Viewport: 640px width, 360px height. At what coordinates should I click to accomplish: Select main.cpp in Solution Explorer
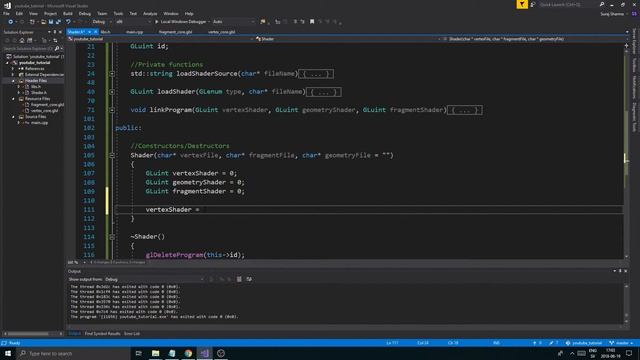click(39, 122)
